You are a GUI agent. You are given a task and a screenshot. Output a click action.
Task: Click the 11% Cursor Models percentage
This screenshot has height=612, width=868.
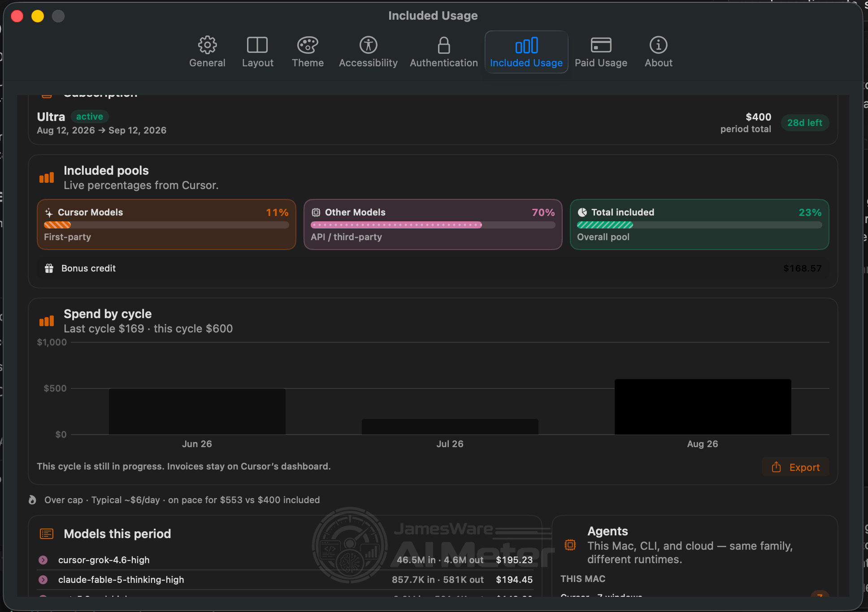tap(277, 212)
